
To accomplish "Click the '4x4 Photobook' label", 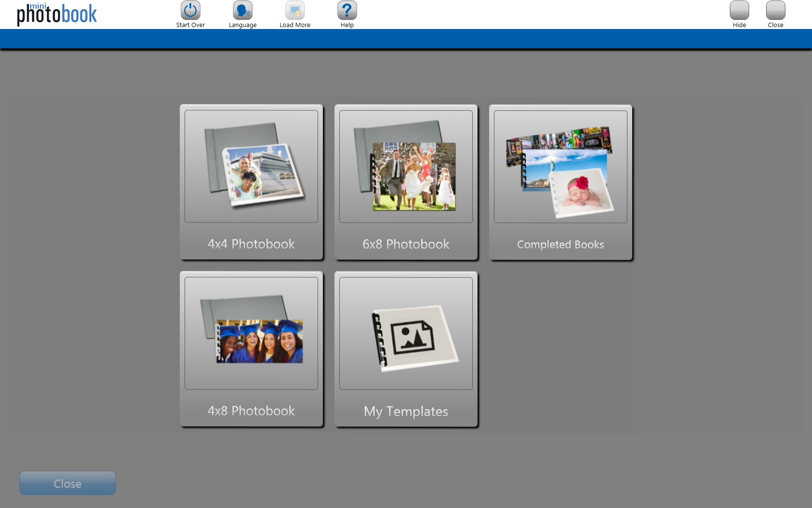I will [x=251, y=244].
